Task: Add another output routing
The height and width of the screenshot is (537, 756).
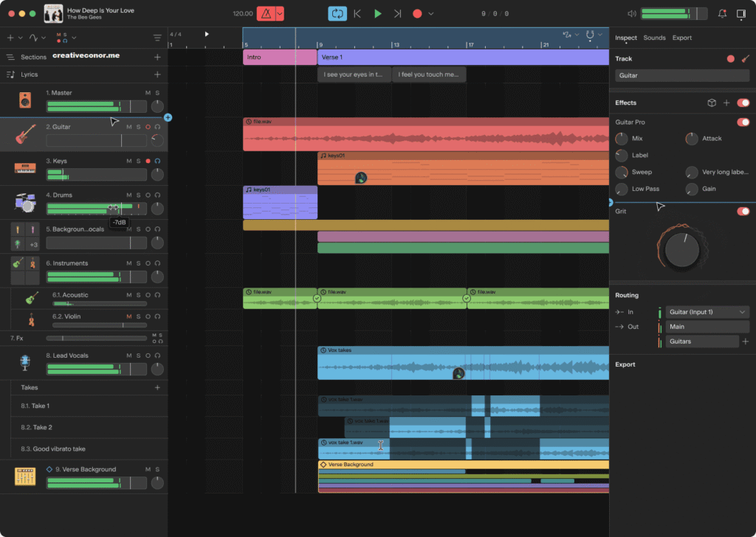Action: (746, 341)
